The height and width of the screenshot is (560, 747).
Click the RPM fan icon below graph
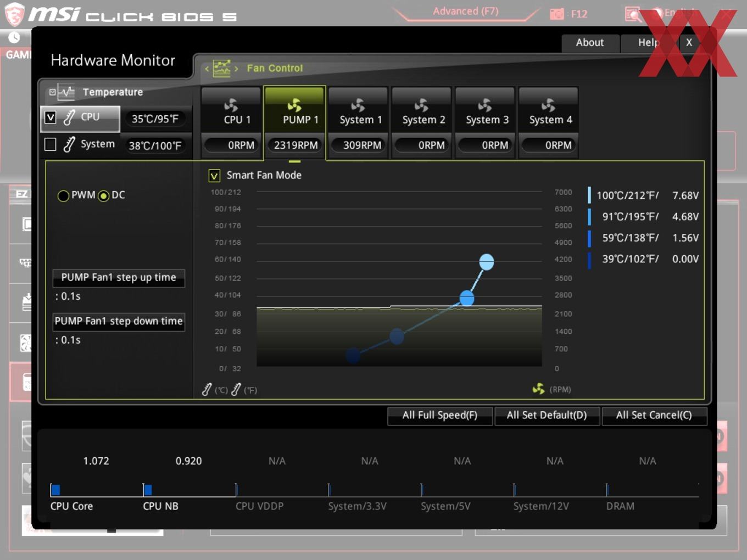coord(538,389)
